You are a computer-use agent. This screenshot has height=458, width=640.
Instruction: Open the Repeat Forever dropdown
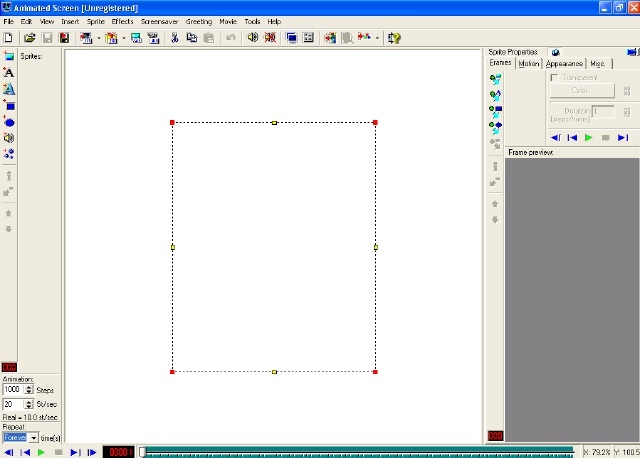(33, 438)
